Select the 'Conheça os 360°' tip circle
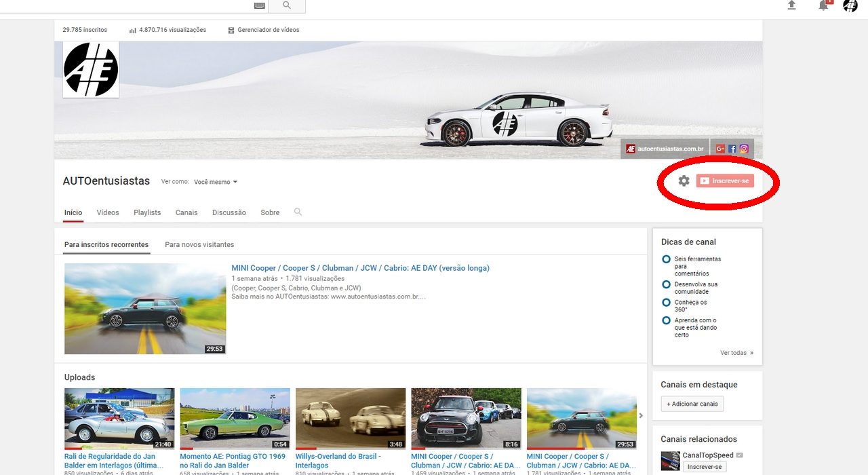The image size is (868, 475). click(667, 303)
